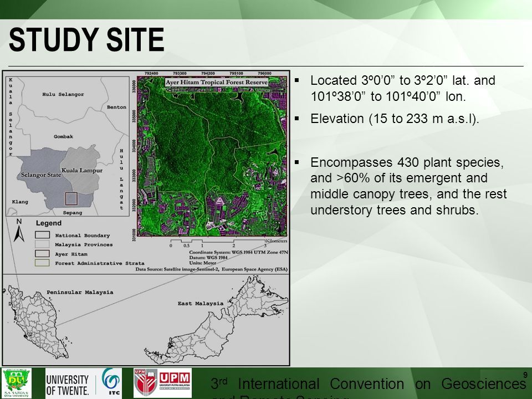Select the 'Elevation (15 to 233 m a.s.l)' bullet
This screenshot has width=532, height=399.
pyautogui.click(x=395, y=119)
